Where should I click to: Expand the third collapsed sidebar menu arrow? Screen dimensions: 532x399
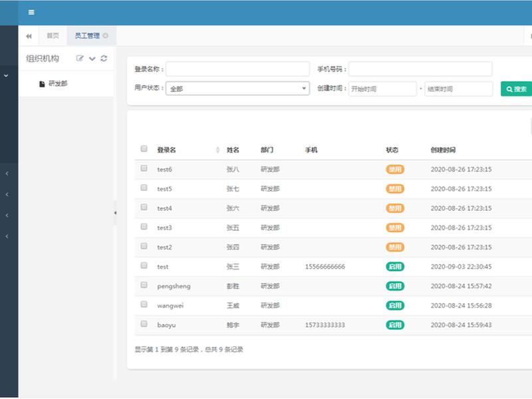click(x=7, y=215)
